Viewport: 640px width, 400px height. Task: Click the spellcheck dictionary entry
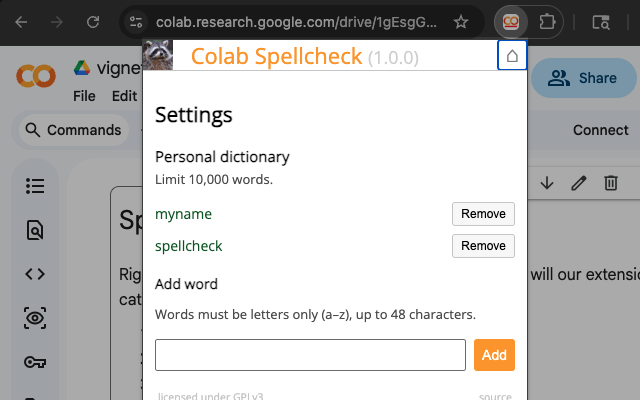(x=189, y=246)
